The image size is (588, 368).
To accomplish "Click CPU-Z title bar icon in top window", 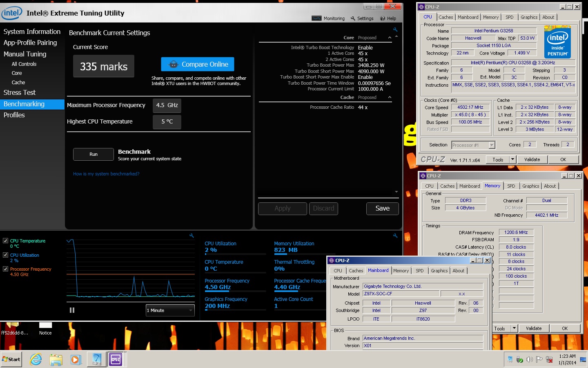I will 421,7.
